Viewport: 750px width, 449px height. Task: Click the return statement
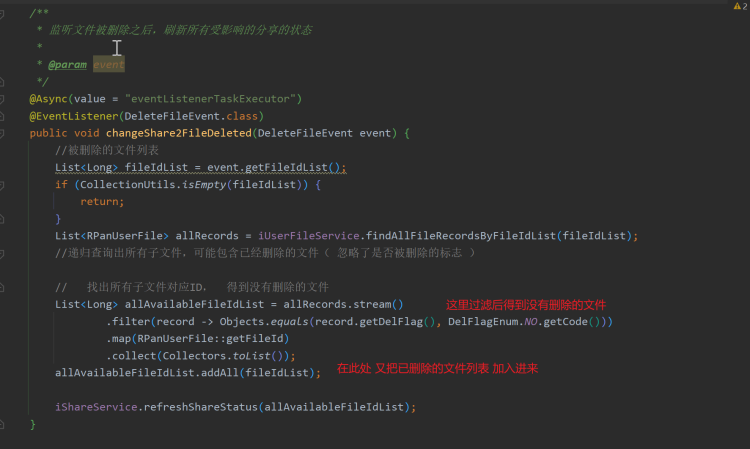pos(102,202)
